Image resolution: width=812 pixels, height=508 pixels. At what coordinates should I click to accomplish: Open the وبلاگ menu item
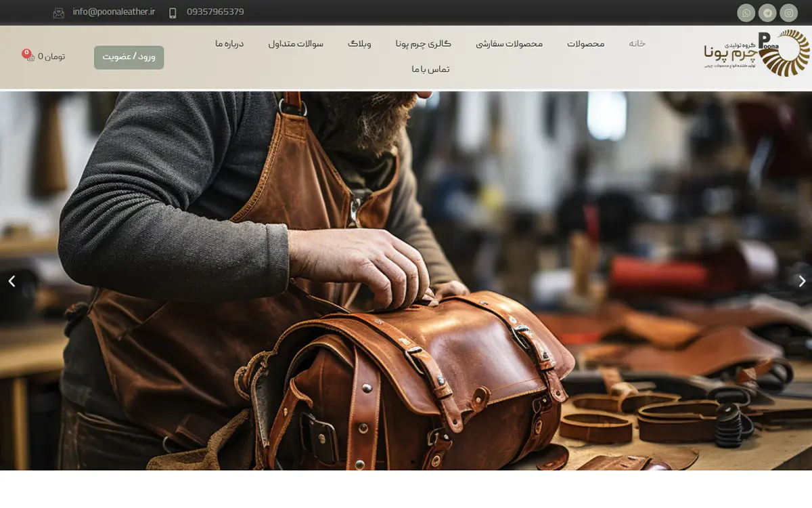point(359,43)
